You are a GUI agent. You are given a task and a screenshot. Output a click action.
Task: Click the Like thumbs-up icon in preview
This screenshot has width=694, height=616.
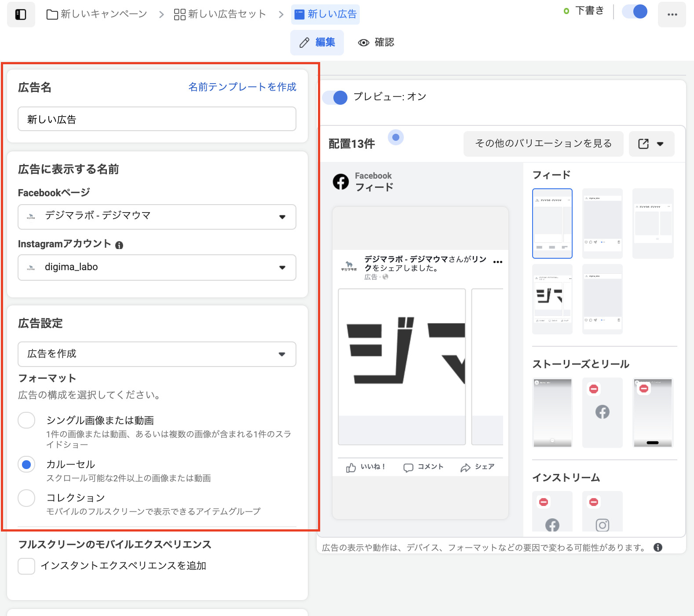(x=351, y=467)
